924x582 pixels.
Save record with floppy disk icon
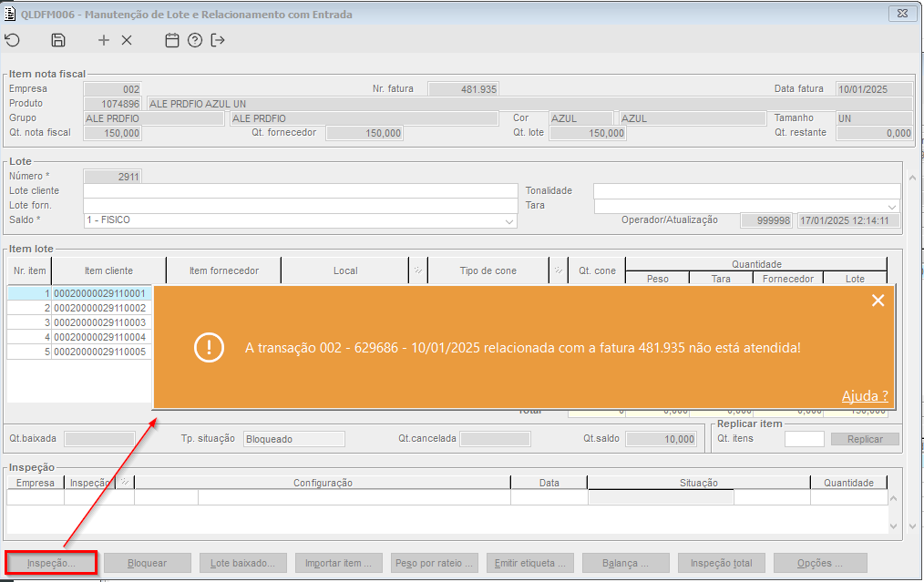click(57, 40)
